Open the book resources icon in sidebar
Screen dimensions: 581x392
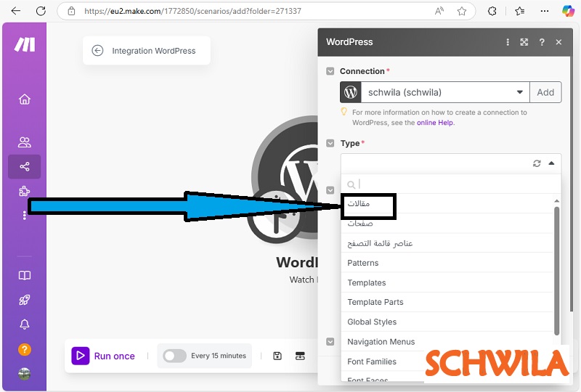pyautogui.click(x=25, y=275)
